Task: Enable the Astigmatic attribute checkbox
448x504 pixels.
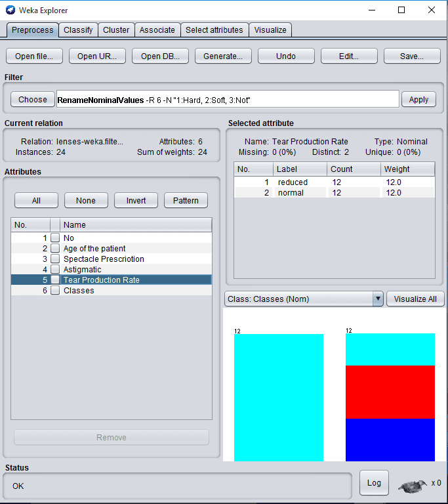Action: pyautogui.click(x=55, y=269)
